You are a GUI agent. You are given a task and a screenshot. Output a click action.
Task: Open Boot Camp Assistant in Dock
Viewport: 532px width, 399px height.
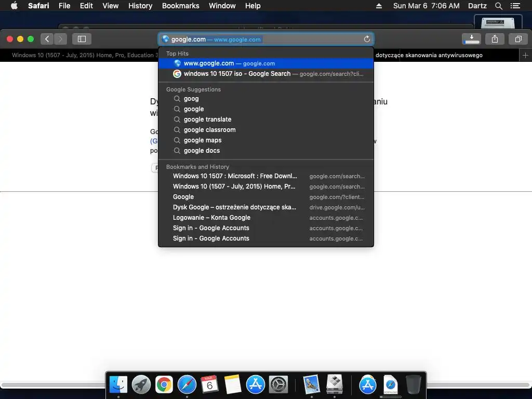point(335,385)
